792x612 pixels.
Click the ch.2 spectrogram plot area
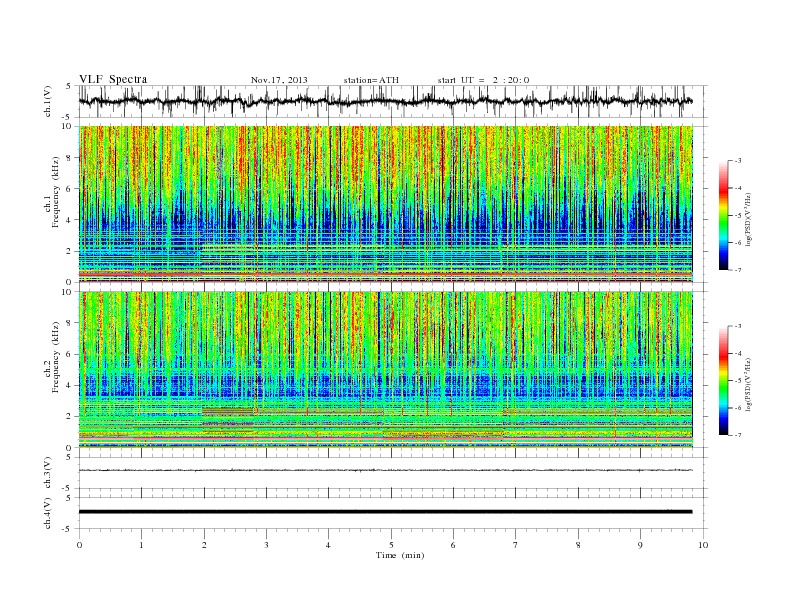pos(386,370)
